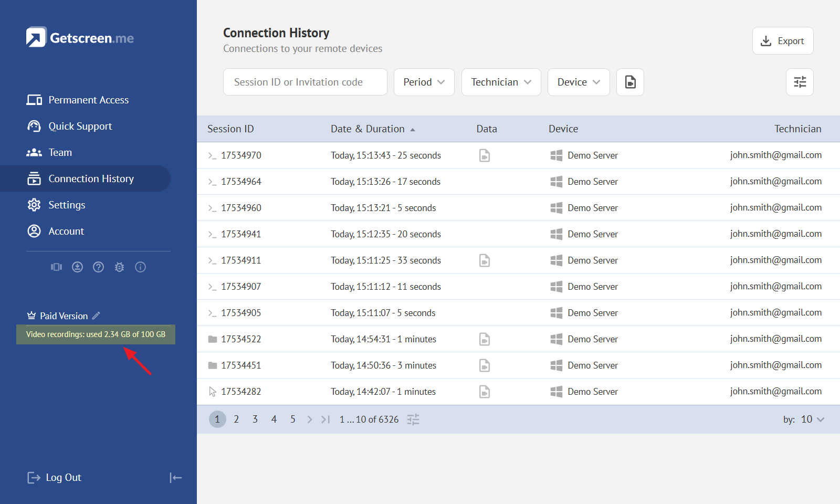840x504 pixels.
Task: Change rows per page dropdown
Action: coord(812,419)
